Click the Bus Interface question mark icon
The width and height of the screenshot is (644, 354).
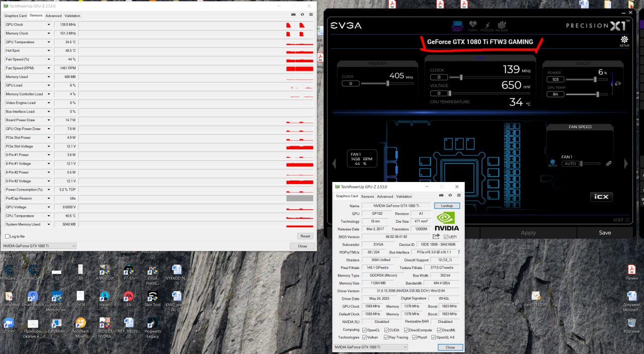click(458, 252)
